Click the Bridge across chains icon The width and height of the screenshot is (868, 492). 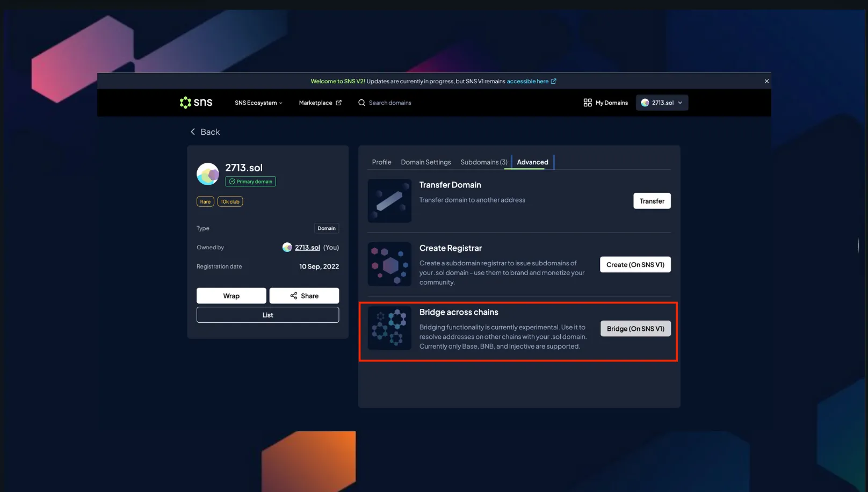tap(389, 328)
